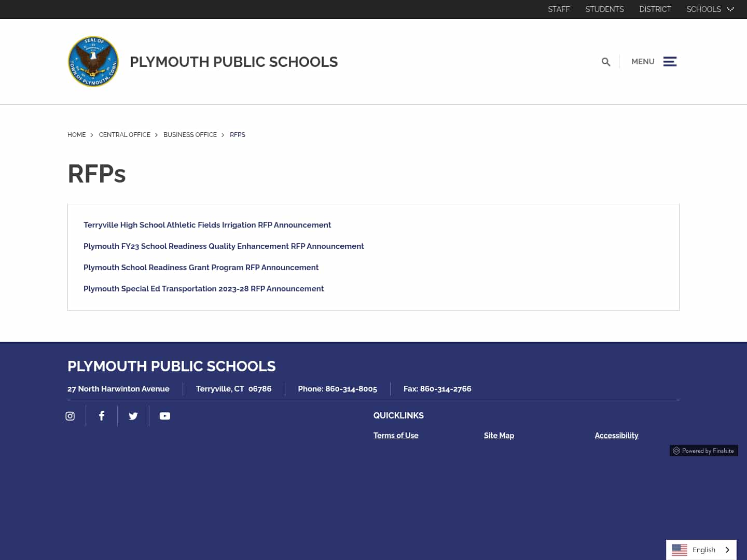747x560 pixels.
Task: Expand the English language selector
Action: [701, 550]
